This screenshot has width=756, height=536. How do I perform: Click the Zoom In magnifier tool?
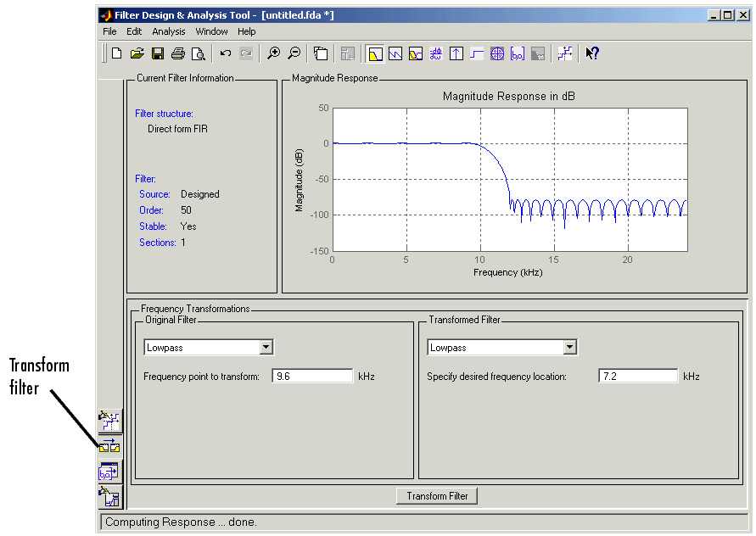273,53
